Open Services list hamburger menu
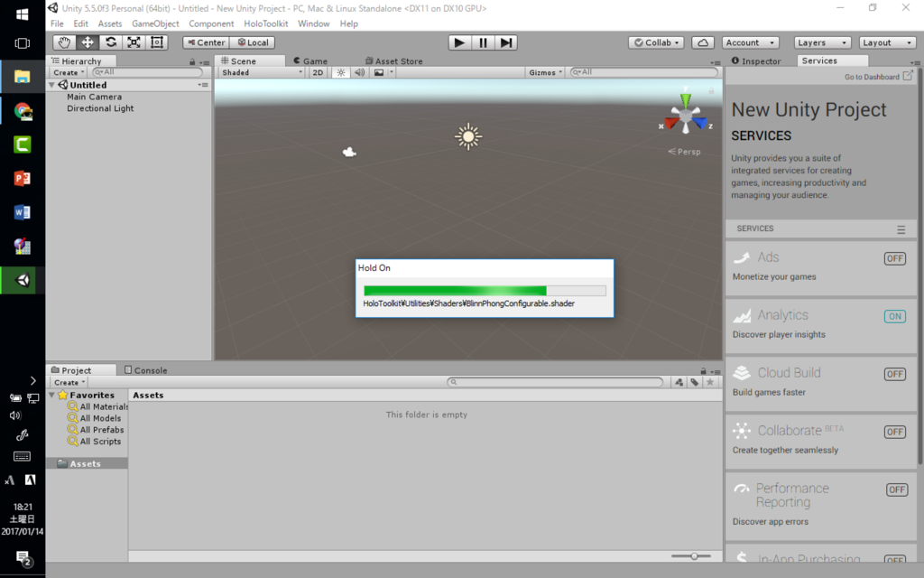This screenshot has height=578, width=924. point(901,229)
